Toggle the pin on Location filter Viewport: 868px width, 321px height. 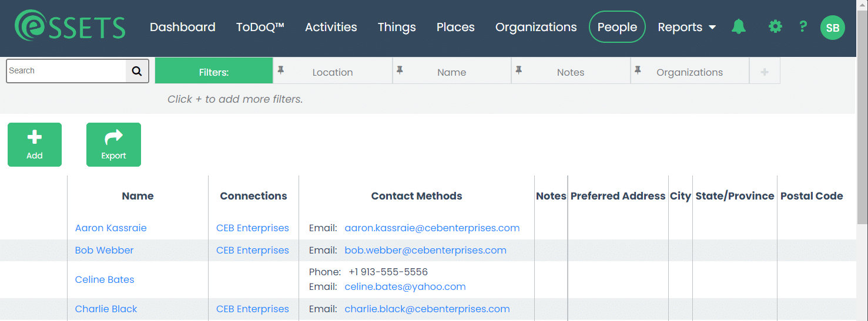[x=281, y=70]
